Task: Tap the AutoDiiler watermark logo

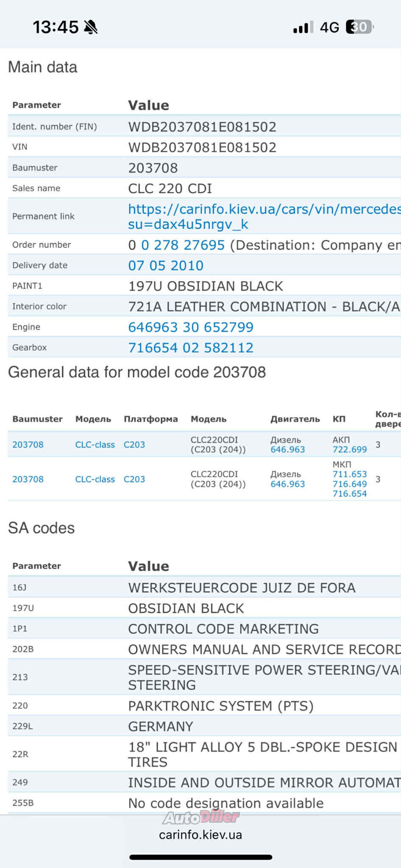Action: pyautogui.click(x=200, y=818)
